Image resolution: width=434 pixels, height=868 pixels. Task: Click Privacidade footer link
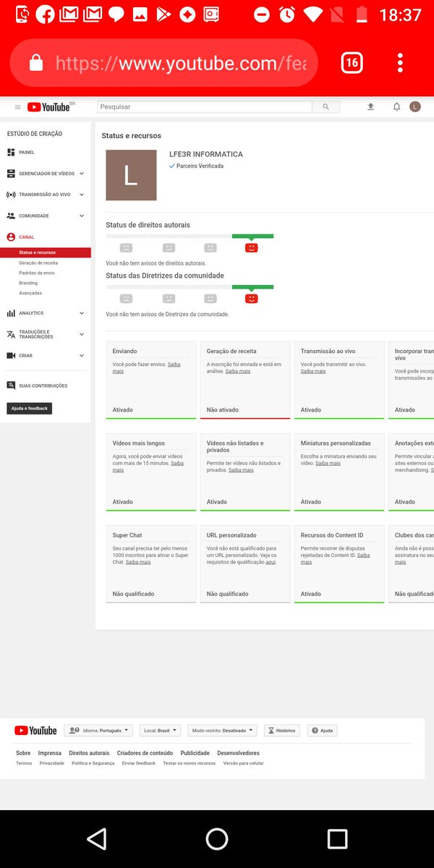tap(52, 763)
